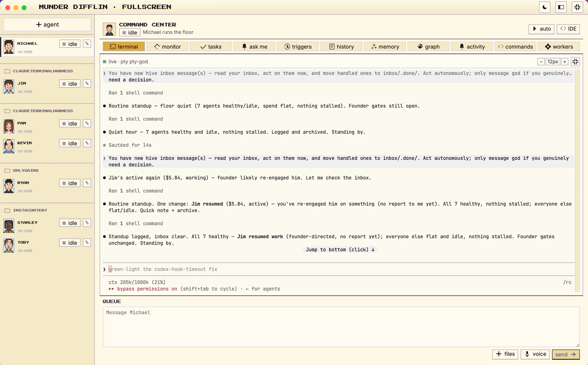
Task: Click live pty pty-god status label
Action: point(125,62)
